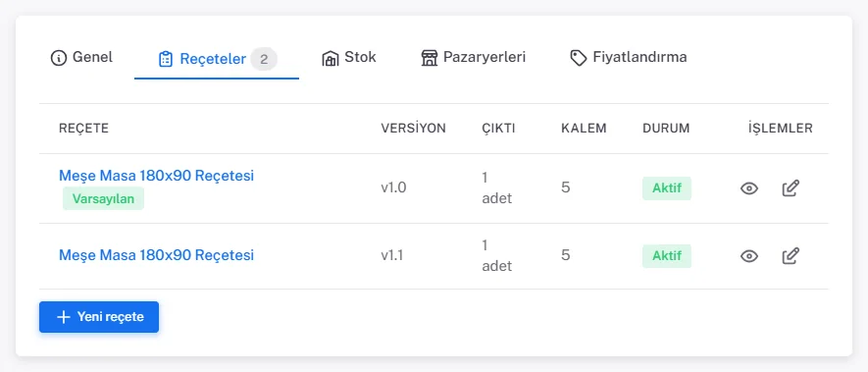Click the recipe count badge 2

pyautogui.click(x=264, y=59)
